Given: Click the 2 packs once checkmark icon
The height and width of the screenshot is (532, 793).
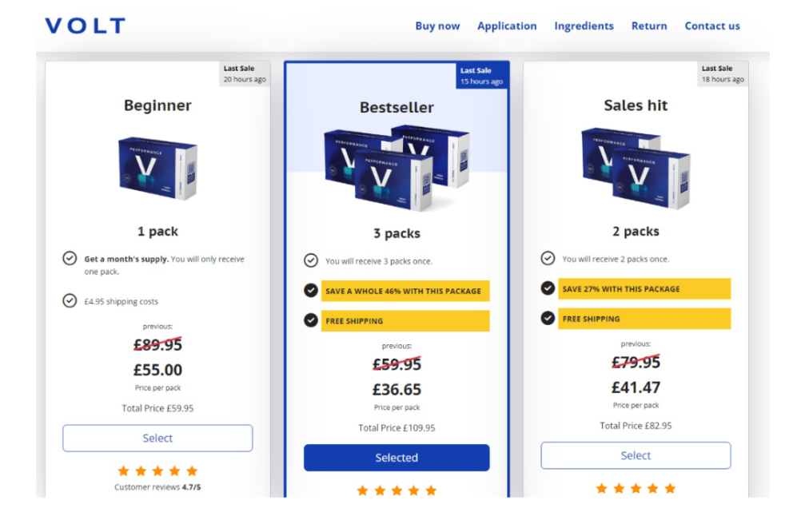Looking at the screenshot, I should click(548, 258).
